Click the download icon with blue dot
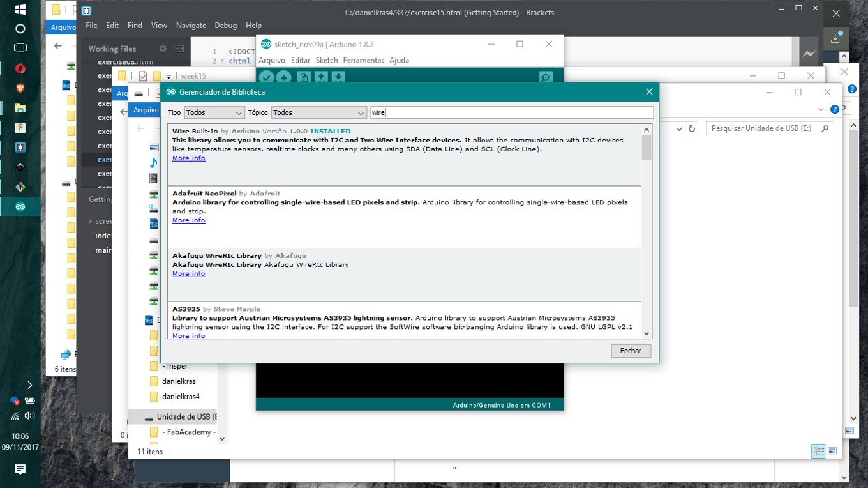868x488 pixels. (x=835, y=38)
